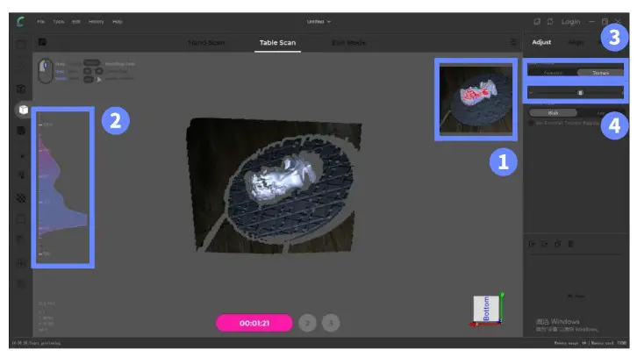This screenshot has height=364, width=637.
Task: Open the File menu
Action: tap(40, 22)
